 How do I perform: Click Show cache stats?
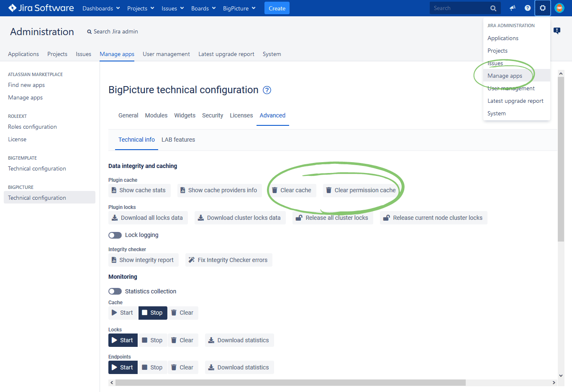[x=139, y=190]
